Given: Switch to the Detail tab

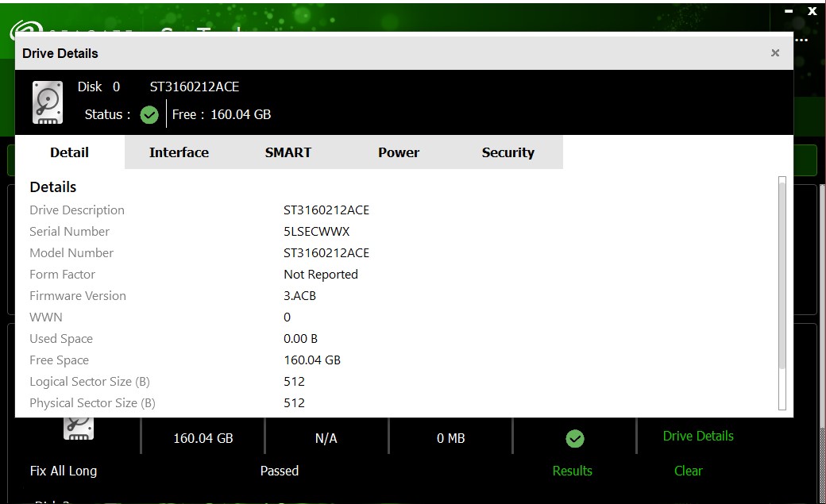Looking at the screenshot, I should click(69, 152).
